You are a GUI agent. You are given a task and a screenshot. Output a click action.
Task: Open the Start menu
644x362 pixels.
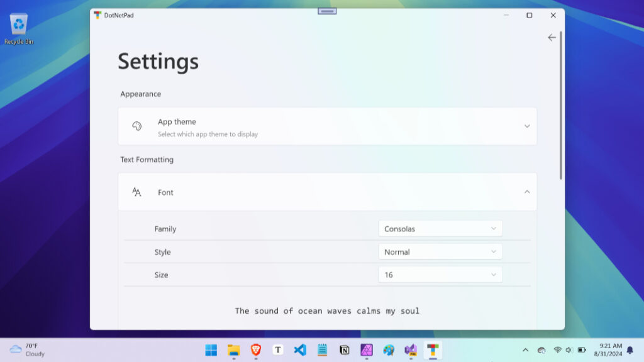(x=211, y=350)
